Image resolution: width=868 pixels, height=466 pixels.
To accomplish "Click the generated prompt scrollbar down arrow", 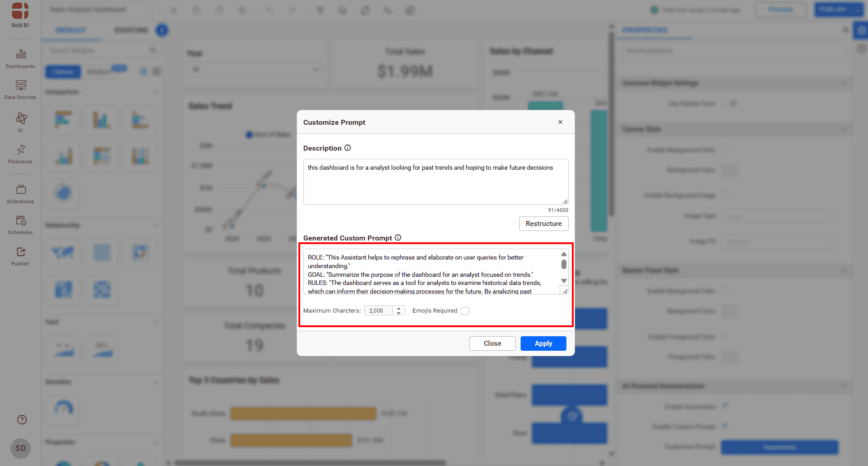I will click(x=564, y=281).
